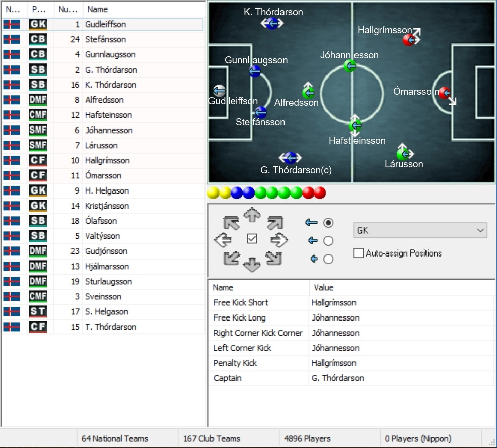Click the last red ball
The image size is (497, 448).
(320, 193)
